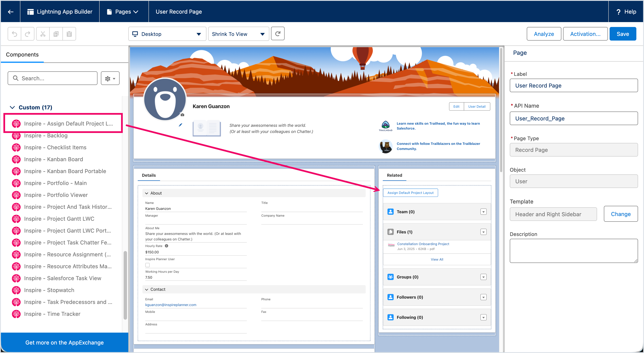Click the back arrow icon
This screenshot has height=353, width=644.
[10, 12]
